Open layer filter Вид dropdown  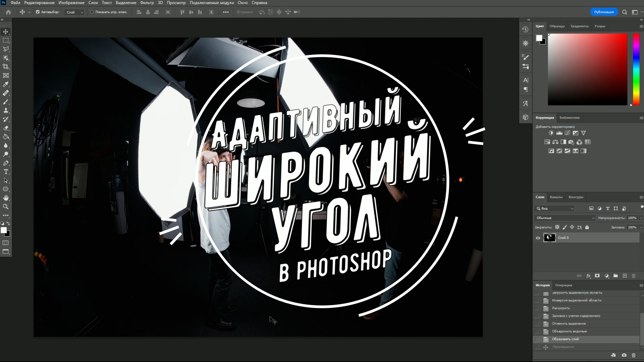(x=554, y=208)
